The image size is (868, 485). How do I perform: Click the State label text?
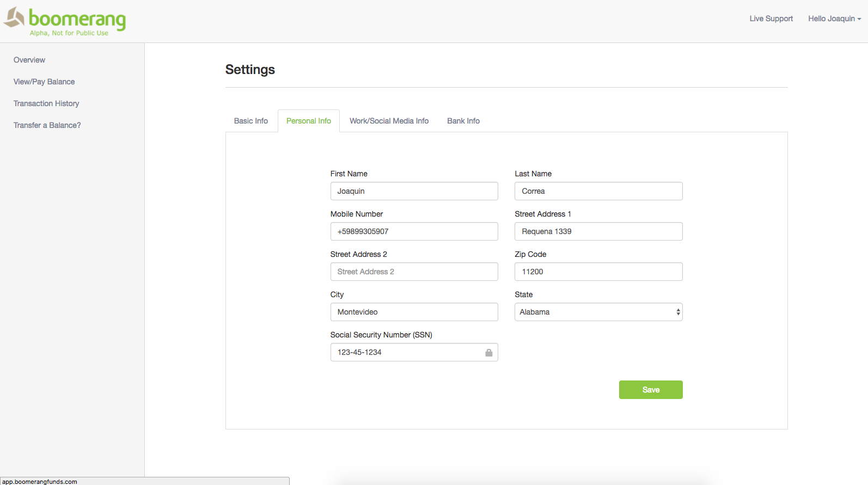coord(524,294)
